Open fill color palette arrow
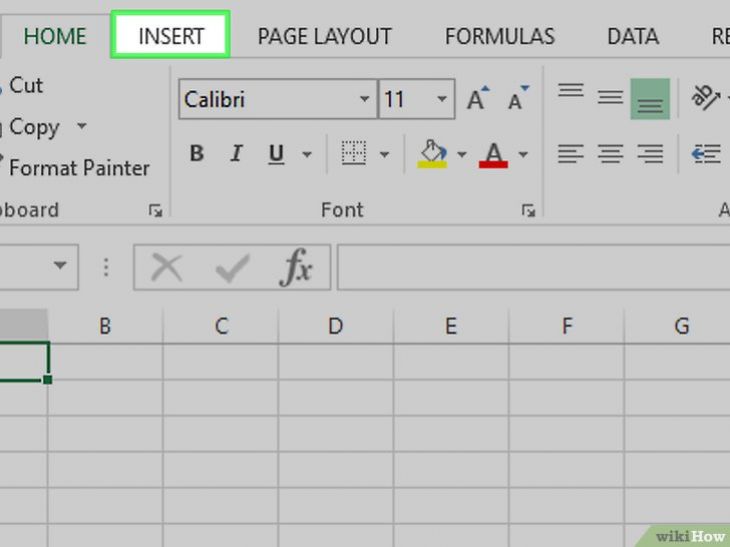This screenshot has width=730, height=547. click(x=462, y=154)
